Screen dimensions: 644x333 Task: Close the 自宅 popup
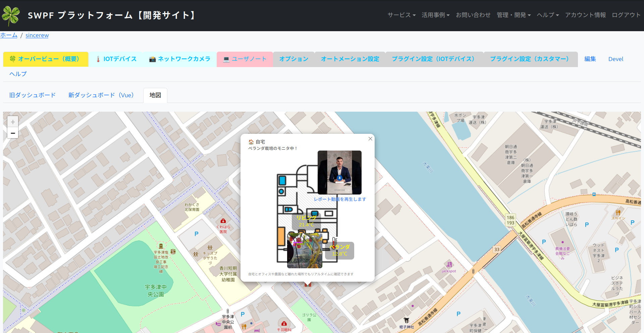370,138
